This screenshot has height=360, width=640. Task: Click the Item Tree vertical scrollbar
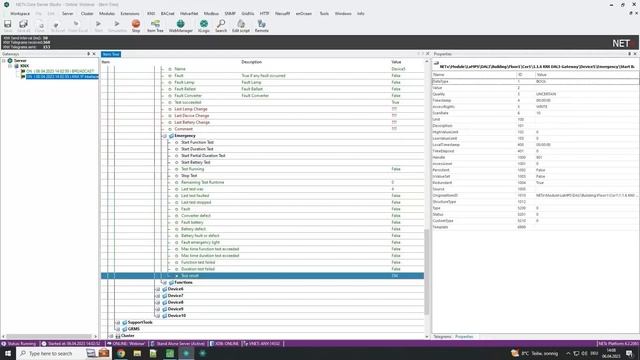click(x=427, y=271)
